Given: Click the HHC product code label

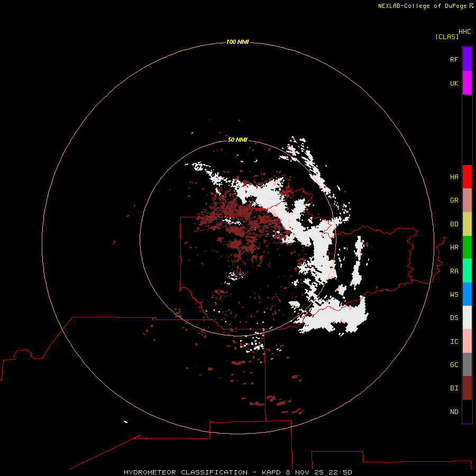Looking at the screenshot, I should [465, 32].
